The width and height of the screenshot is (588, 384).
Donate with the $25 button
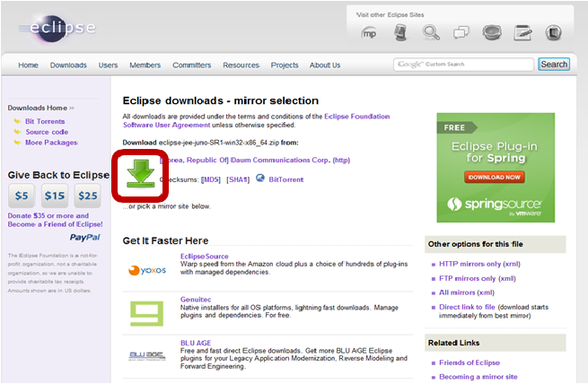click(x=88, y=196)
